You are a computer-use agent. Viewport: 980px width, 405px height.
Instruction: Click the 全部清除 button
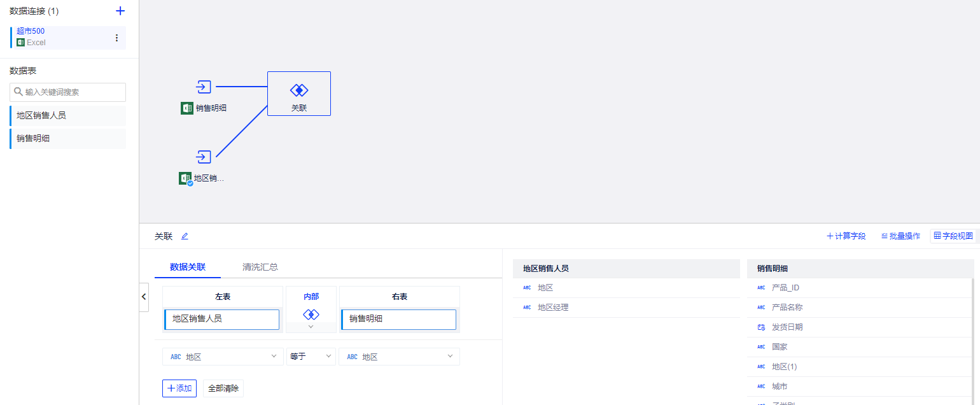223,388
